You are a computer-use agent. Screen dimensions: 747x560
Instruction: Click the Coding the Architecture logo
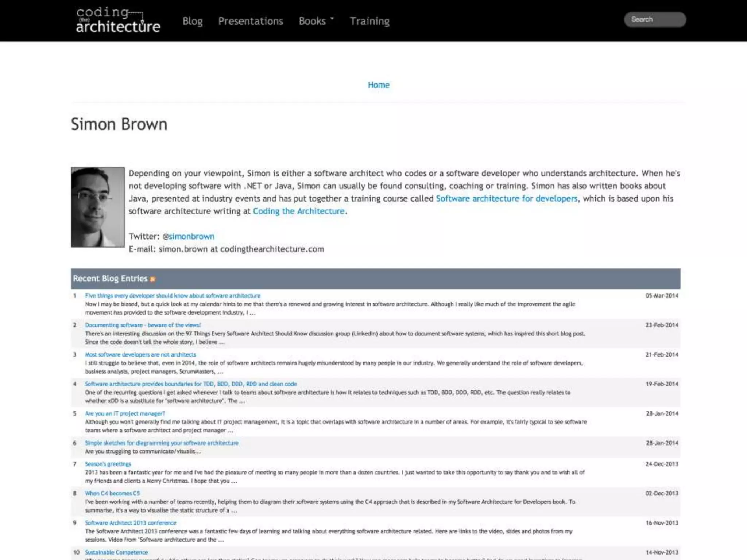(118, 21)
